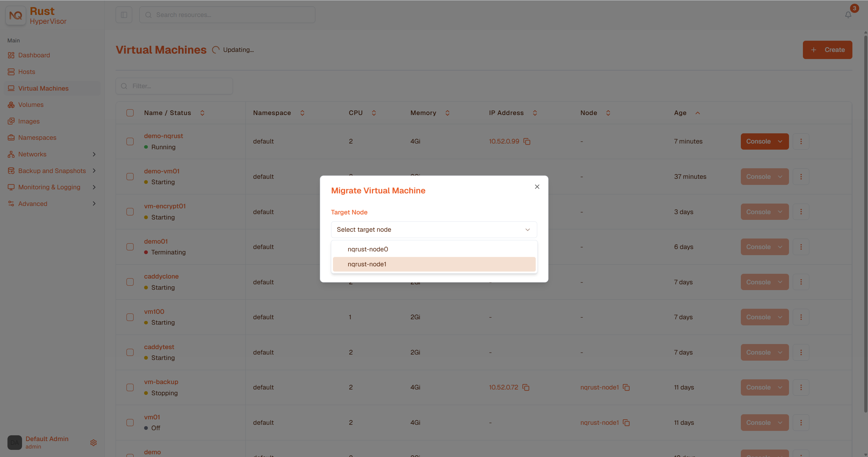Select the vm-backup row checkbox
Screen dimensions: 868x457
[130, 387]
